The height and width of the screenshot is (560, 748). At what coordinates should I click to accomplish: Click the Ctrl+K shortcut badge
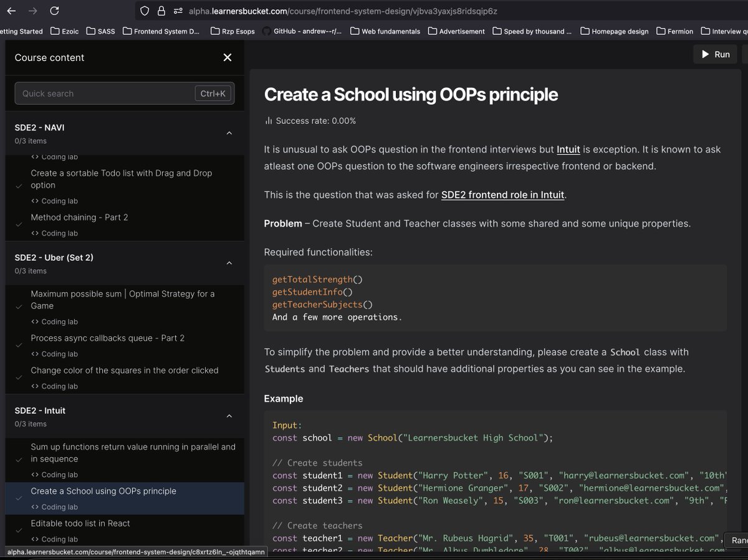point(213,93)
